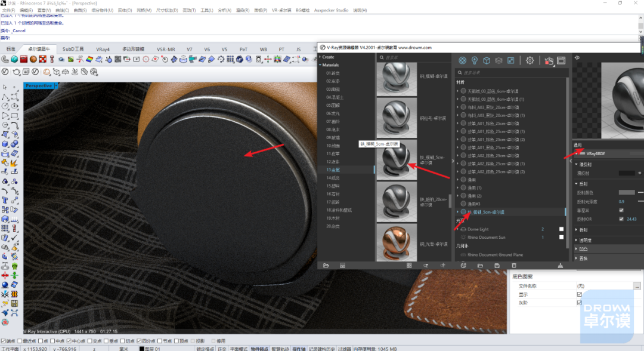The height and width of the screenshot is (351, 644).
Task: Open library folder icon at panel bottom-left
Action: [x=326, y=266]
